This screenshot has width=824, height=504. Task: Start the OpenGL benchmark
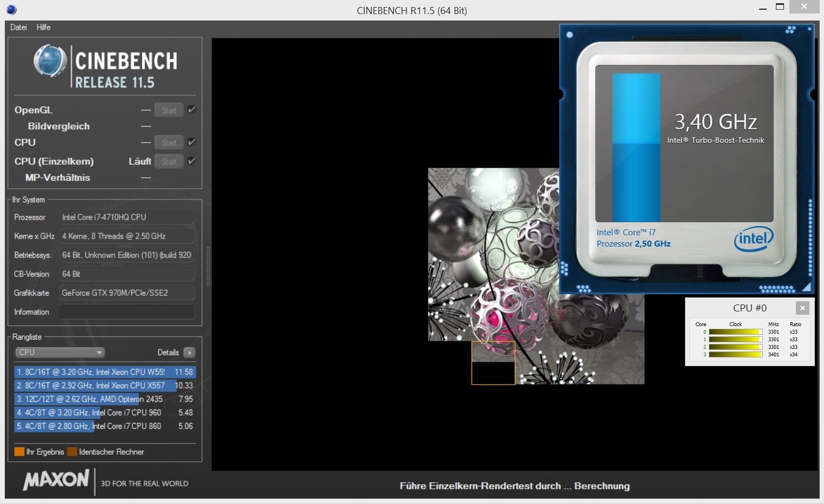coord(169,110)
